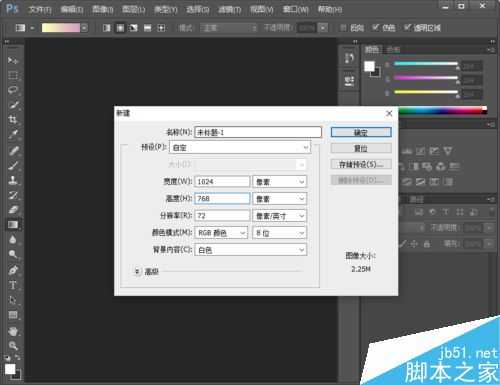Image resolution: width=500 pixels, height=385 pixels.
Task: Click the 分辨率(R) resolution field showing 72
Action: [x=222, y=216]
